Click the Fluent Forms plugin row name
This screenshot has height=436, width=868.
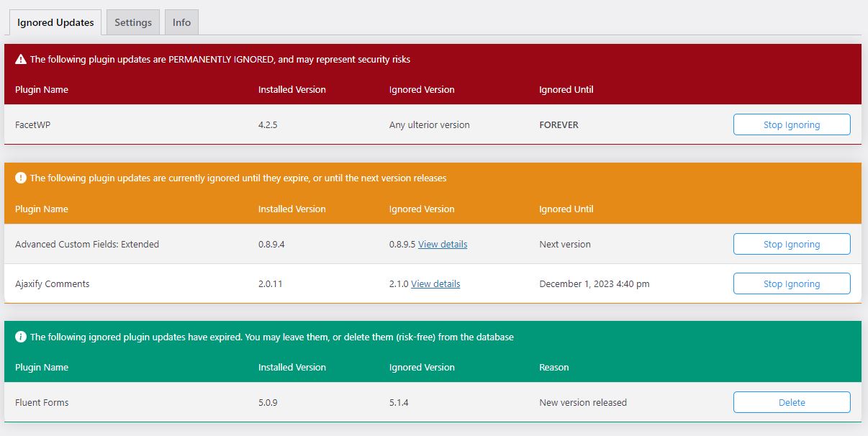(x=42, y=402)
